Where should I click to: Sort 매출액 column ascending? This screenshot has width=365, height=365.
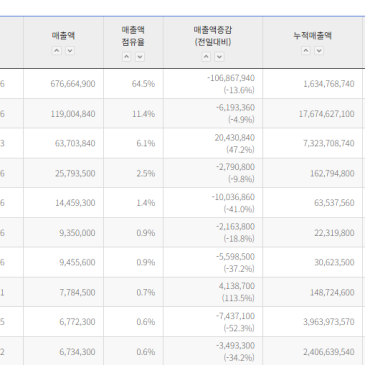[57, 51]
